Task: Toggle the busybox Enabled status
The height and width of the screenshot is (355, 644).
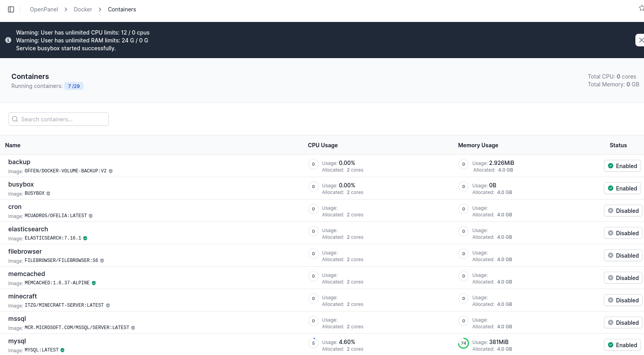Action: click(622, 188)
